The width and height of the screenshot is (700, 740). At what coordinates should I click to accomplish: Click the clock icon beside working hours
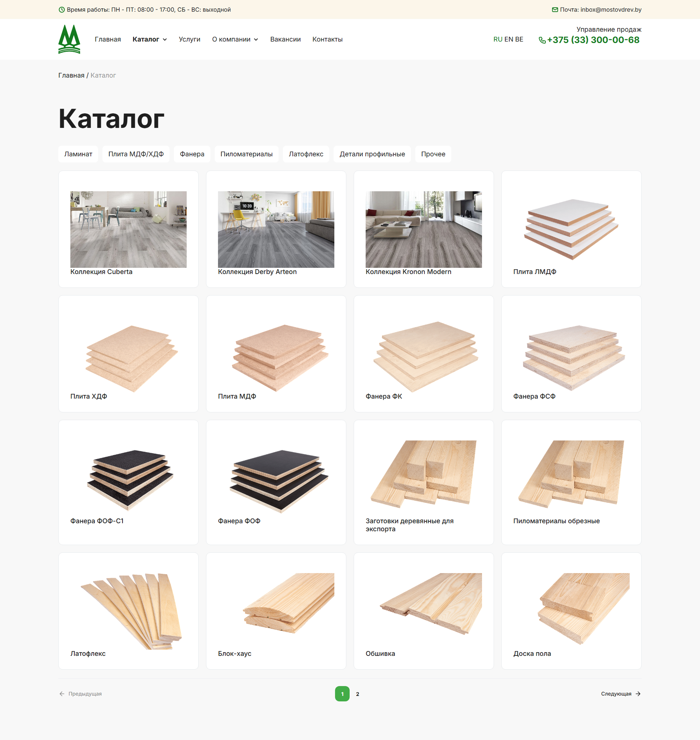62,10
